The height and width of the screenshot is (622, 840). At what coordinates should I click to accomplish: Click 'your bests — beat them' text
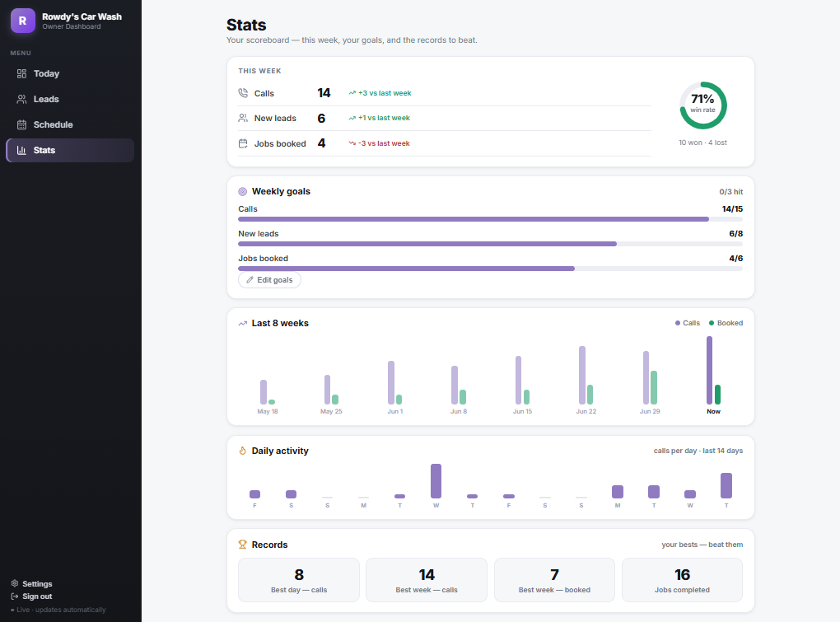pyautogui.click(x=702, y=545)
